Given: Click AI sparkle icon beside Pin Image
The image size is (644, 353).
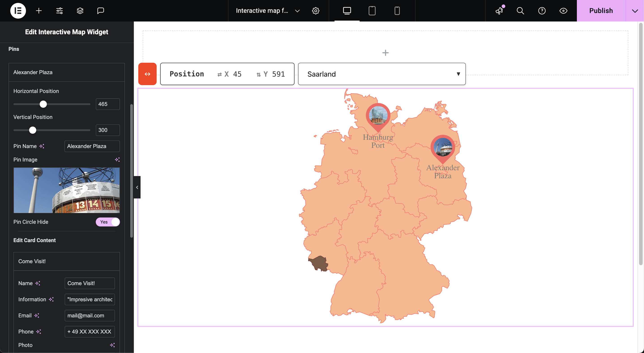Looking at the screenshot, I should click(x=117, y=160).
